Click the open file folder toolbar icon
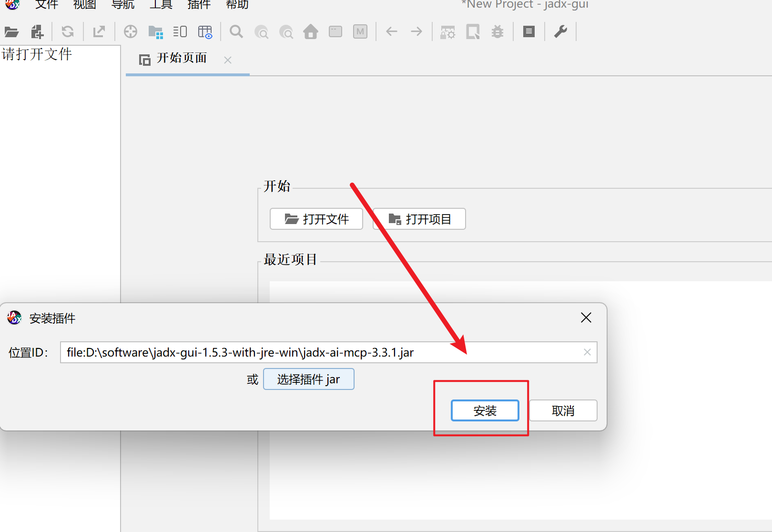Image resolution: width=772 pixels, height=532 pixels. 11,32
